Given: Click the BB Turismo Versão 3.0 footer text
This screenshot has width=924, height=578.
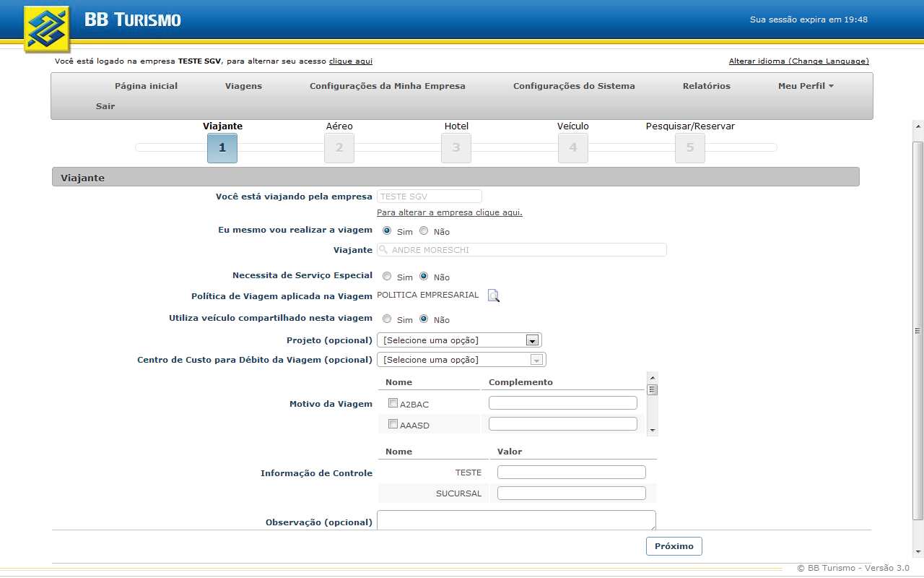Looking at the screenshot, I should [x=853, y=569].
